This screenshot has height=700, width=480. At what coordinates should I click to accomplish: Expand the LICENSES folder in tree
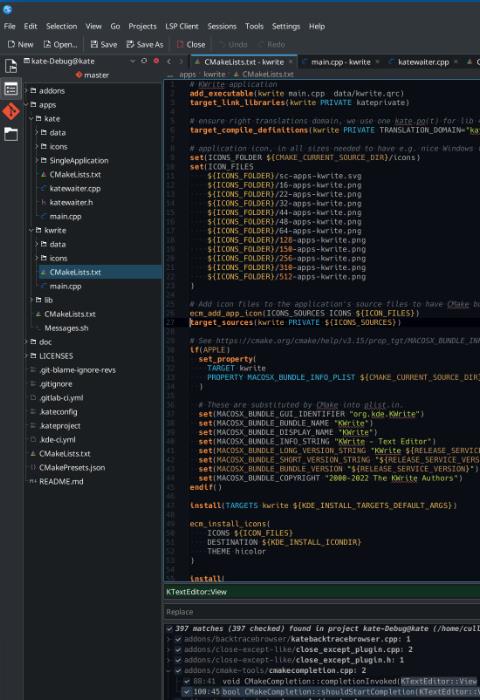[x=26, y=356]
